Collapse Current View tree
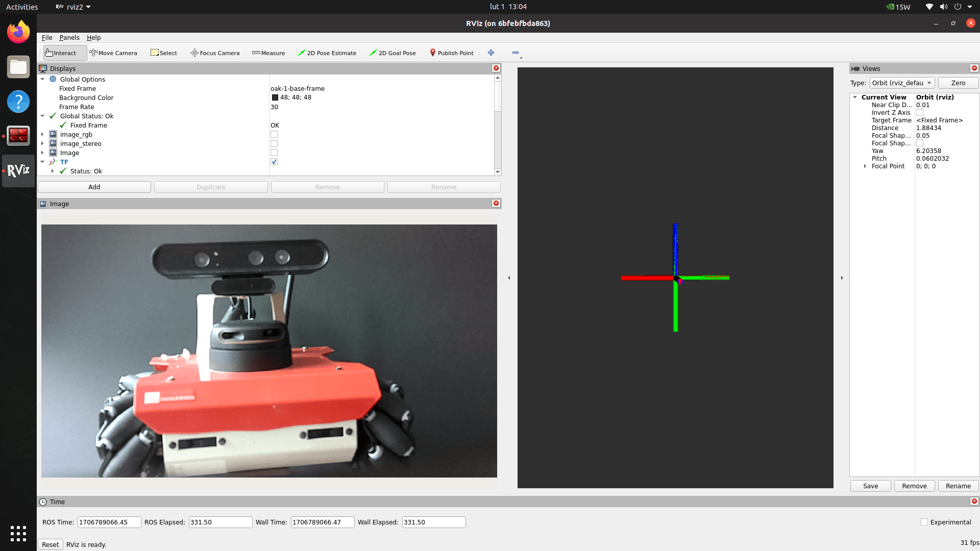 point(855,97)
